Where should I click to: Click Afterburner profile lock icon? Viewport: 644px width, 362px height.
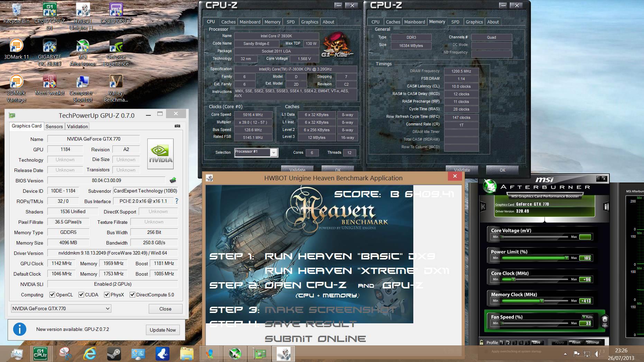coord(481,342)
